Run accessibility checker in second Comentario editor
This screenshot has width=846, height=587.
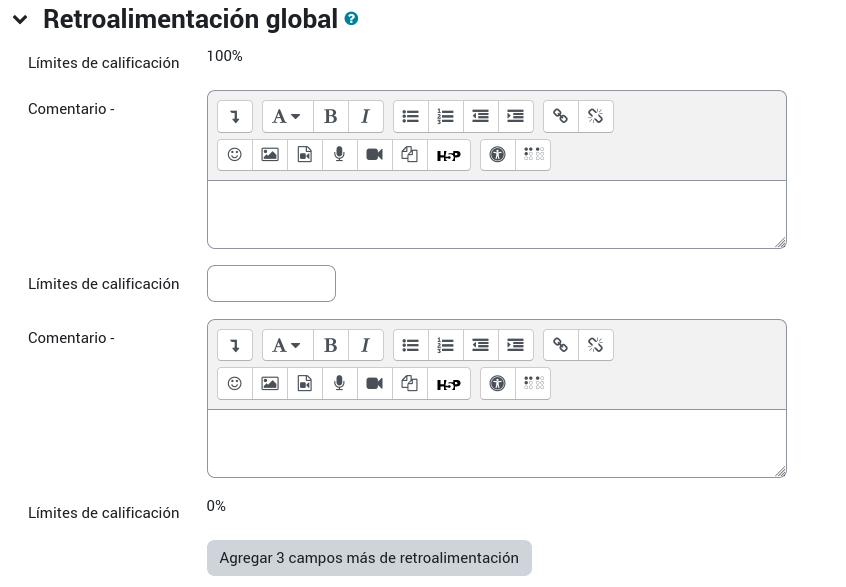[498, 384]
